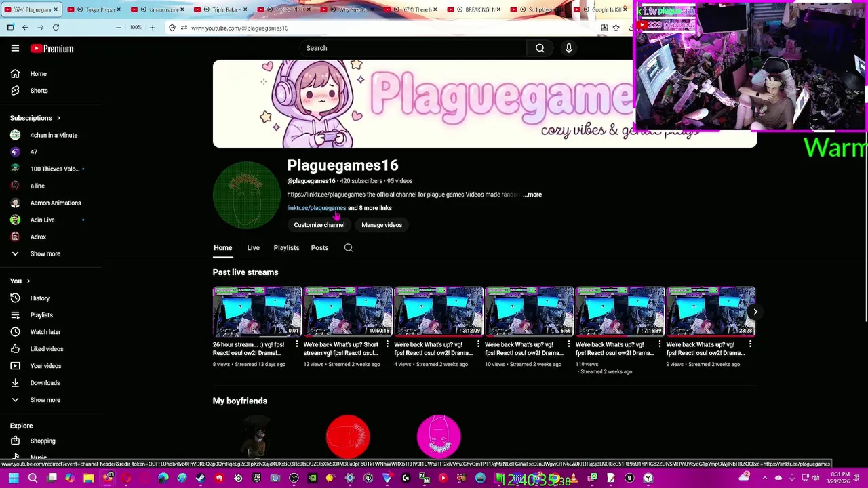Open Watch later in the sidebar
The height and width of the screenshot is (488, 868).
(45, 332)
